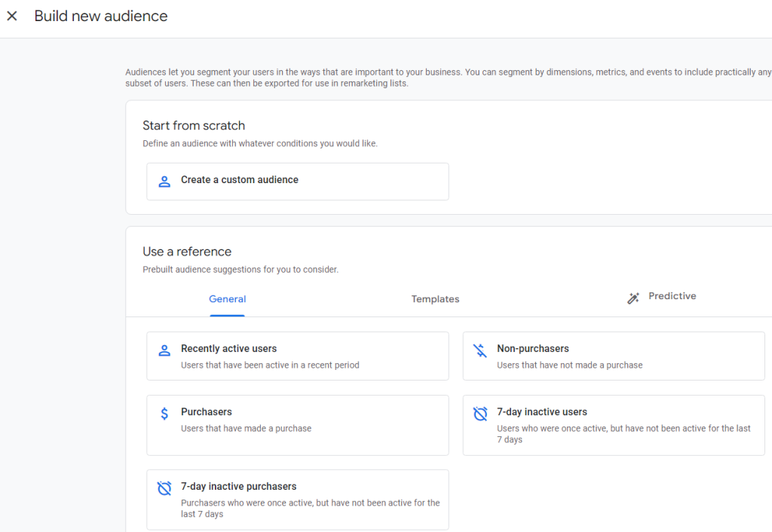The image size is (772, 532).
Task: Select the Predictive tab label
Action: [x=672, y=296]
